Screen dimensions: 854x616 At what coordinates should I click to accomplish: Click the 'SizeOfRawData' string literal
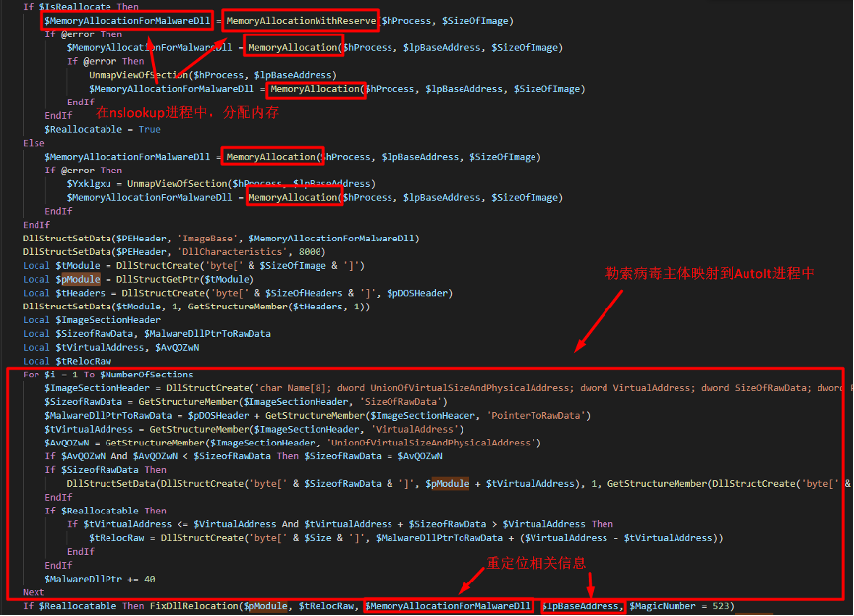click(400, 401)
